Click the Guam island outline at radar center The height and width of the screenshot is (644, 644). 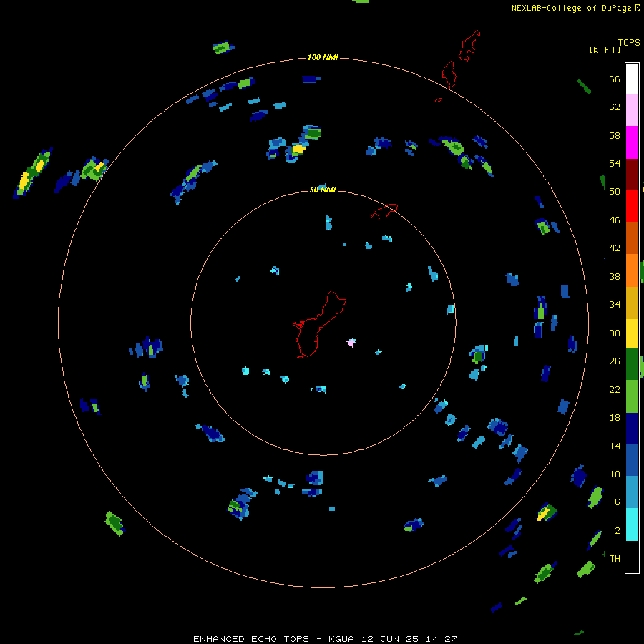(320, 324)
